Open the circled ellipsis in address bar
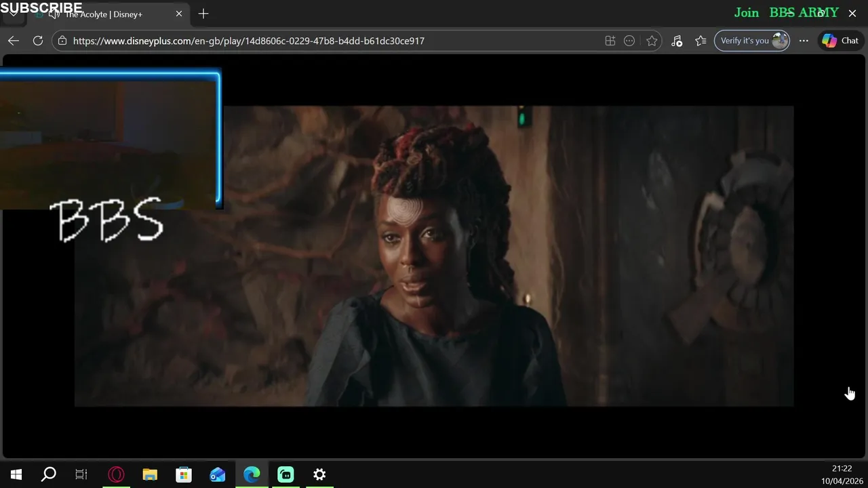The image size is (868, 488). tap(629, 41)
